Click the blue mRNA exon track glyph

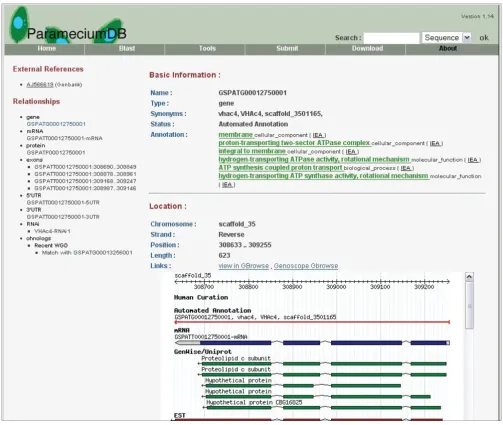(x=312, y=343)
